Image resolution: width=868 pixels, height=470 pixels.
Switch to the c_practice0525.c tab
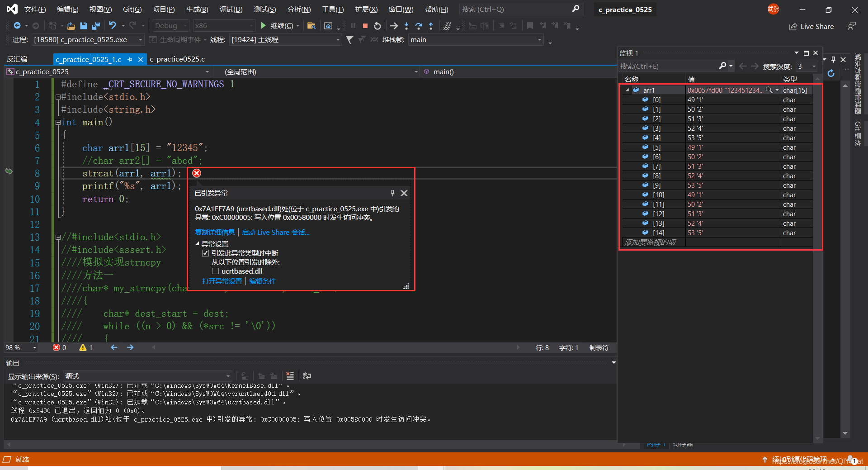[177, 59]
